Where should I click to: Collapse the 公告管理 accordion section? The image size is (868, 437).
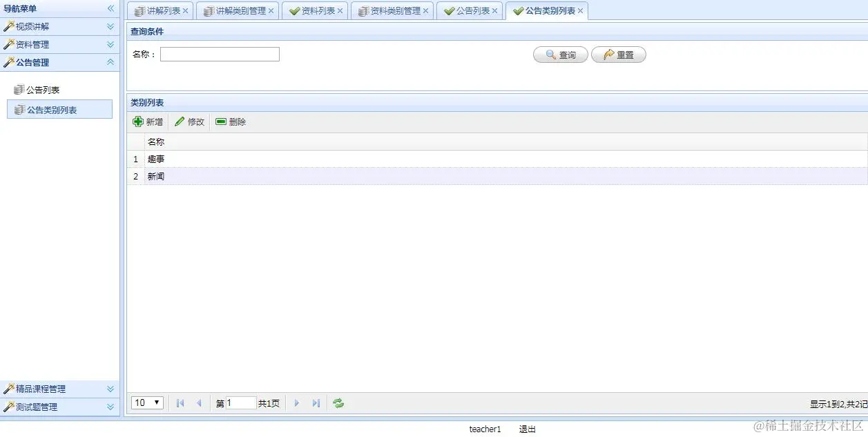(x=110, y=62)
